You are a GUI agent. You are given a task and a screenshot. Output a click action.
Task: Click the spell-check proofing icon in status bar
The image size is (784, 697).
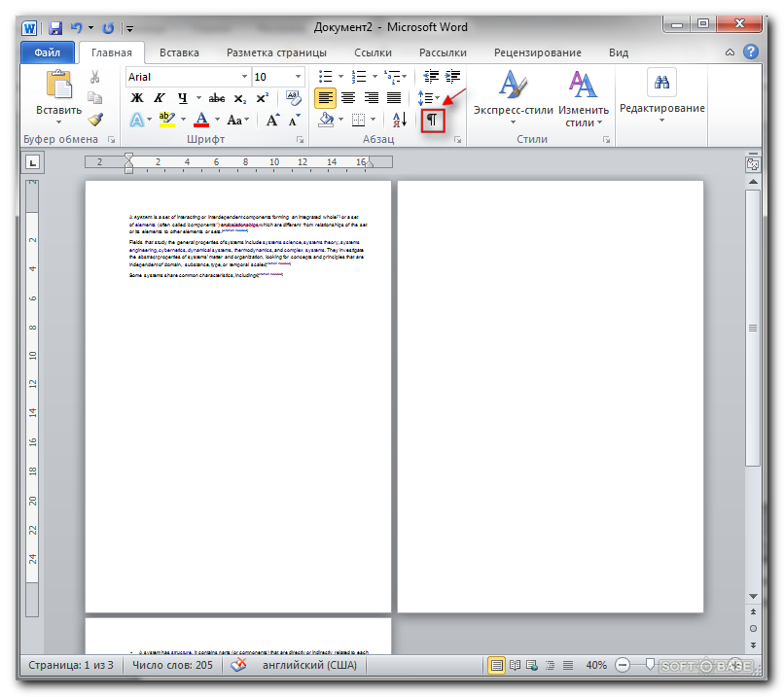238,665
